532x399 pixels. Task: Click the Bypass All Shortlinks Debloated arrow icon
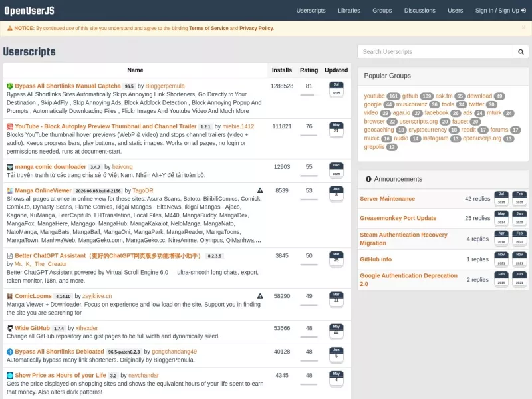pyautogui.click(x=10, y=352)
